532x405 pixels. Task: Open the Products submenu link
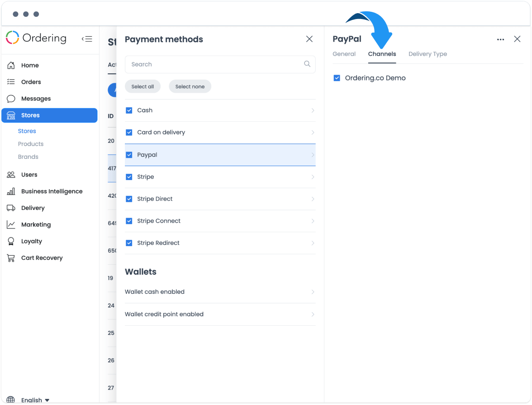[x=31, y=144]
